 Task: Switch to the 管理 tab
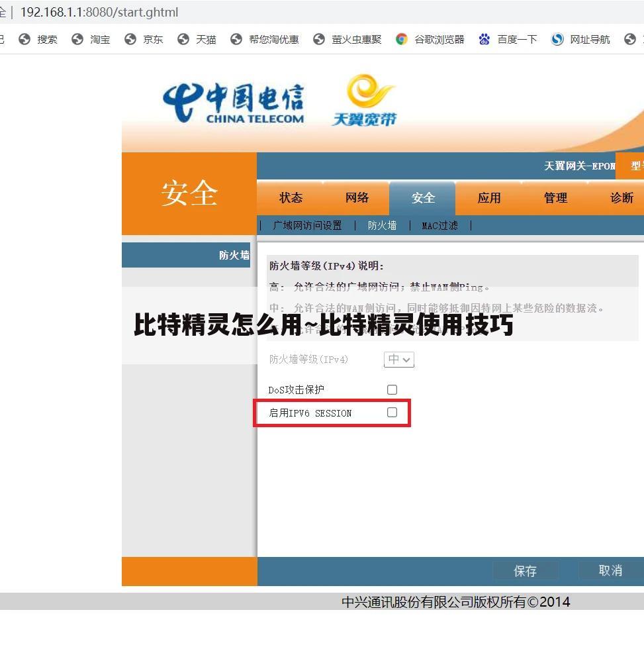(555, 197)
